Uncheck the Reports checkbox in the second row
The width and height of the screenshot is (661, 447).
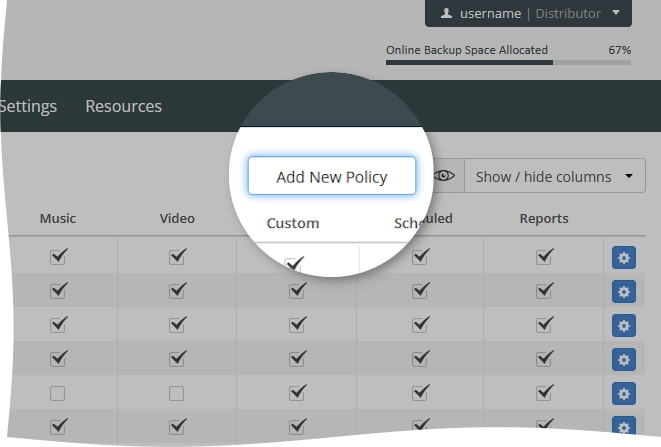pos(544,291)
